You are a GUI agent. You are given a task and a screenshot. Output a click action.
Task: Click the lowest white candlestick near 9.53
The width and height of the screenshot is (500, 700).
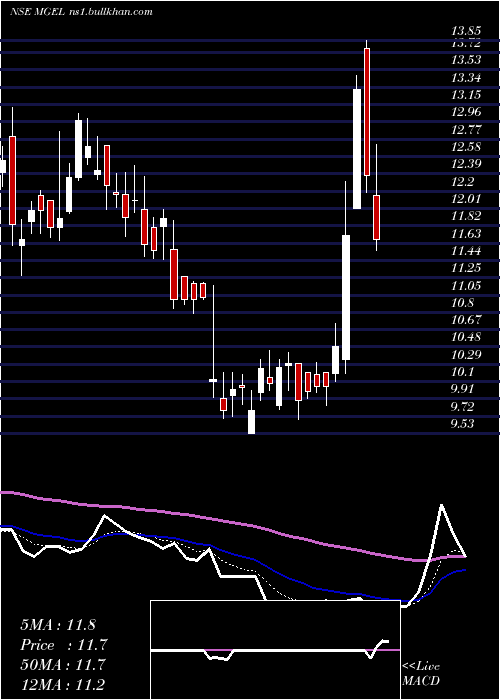point(251,422)
